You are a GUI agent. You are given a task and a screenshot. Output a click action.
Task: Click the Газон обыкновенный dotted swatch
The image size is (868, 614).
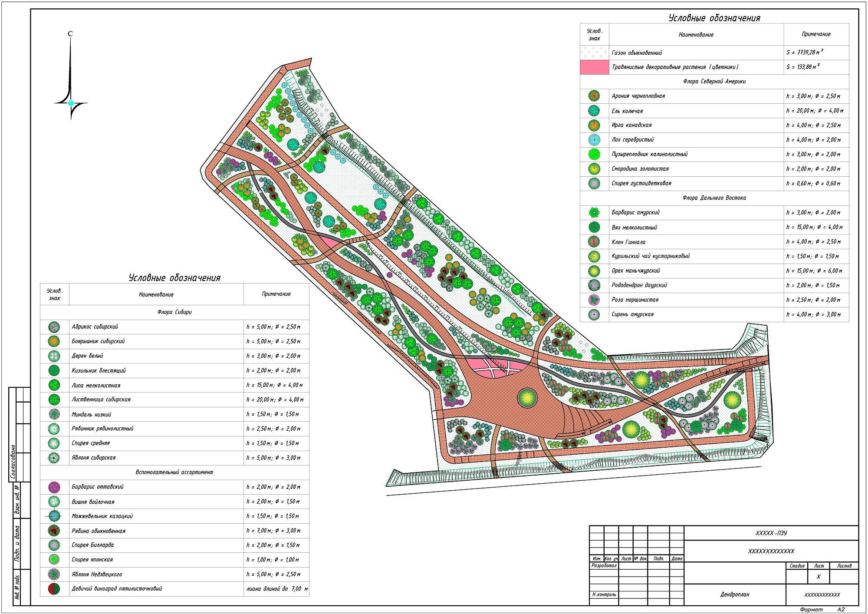594,53
